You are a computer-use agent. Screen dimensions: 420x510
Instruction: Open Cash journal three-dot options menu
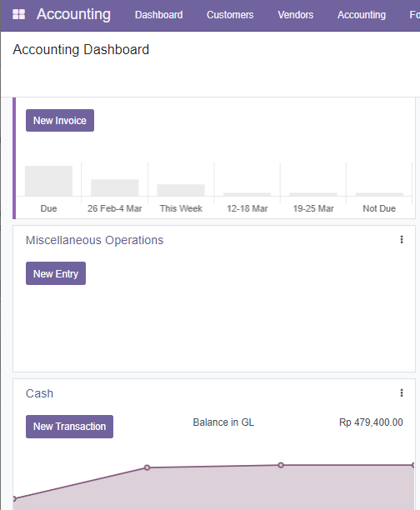tap(402, 392)
